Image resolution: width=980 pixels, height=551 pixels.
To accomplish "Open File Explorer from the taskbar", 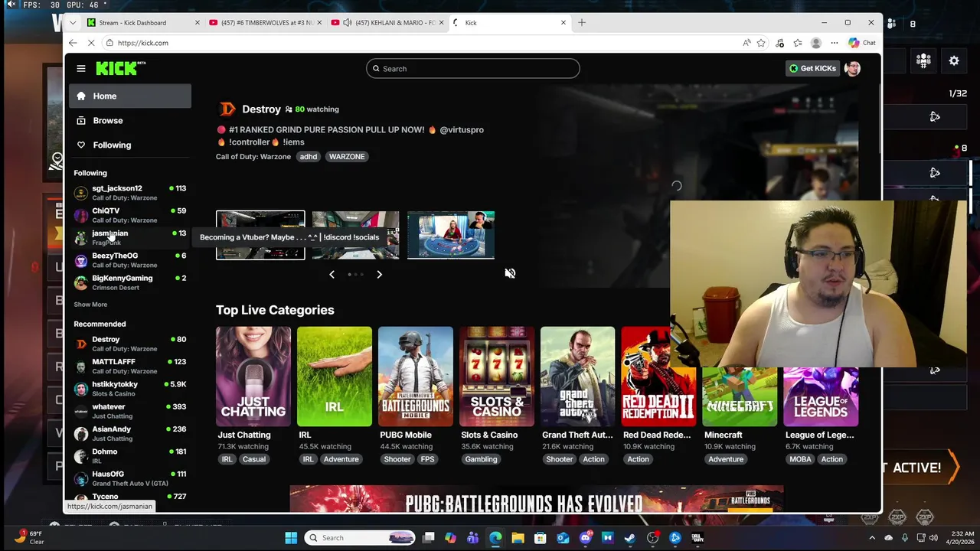I will (x=518, y=538).
